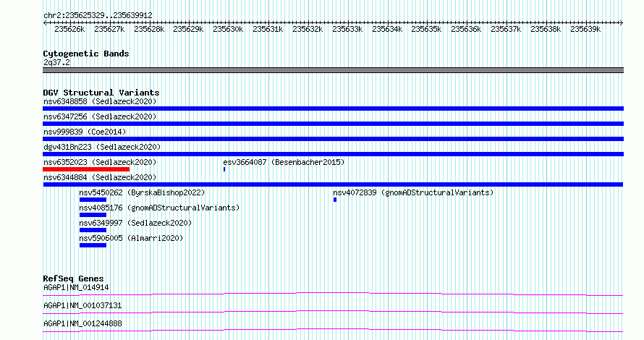The width and height of the screenshot is (644, 340).
Task: Open variant nsv6352023 (Sedlazeck2020) label
Action: (x=100, y=162)
